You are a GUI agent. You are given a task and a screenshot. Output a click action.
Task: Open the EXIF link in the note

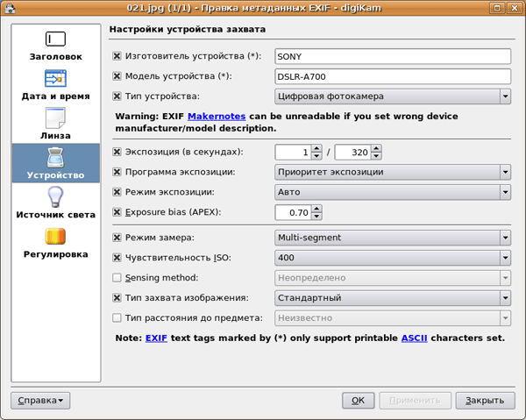[156, 338]
